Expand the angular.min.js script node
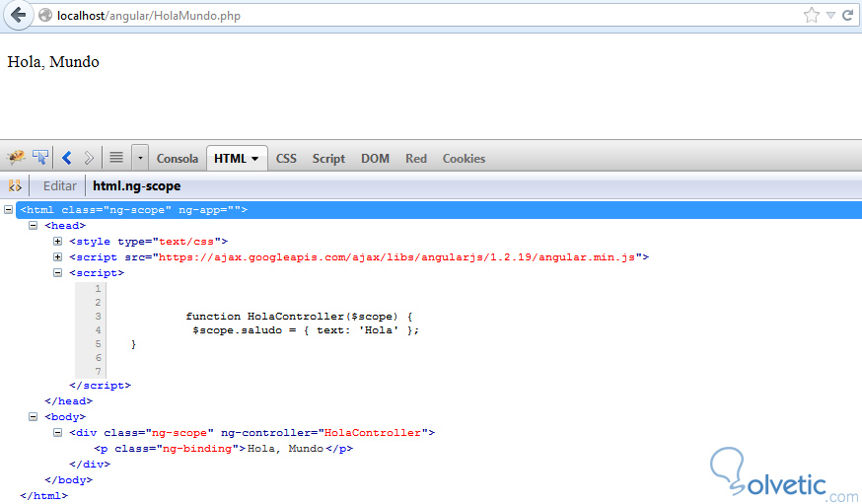 tap(58, 256)
